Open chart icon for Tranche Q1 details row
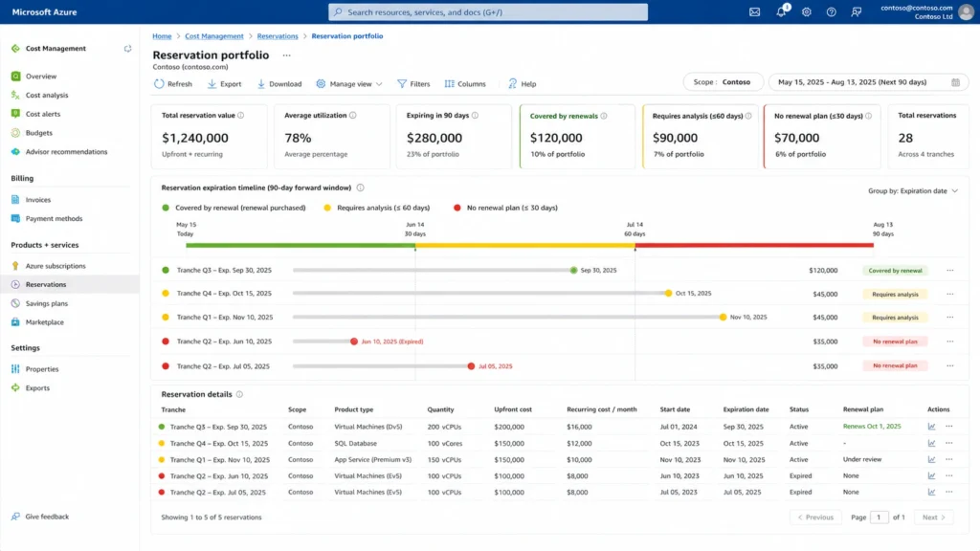980x551 pixels. (x=932, y=459)
